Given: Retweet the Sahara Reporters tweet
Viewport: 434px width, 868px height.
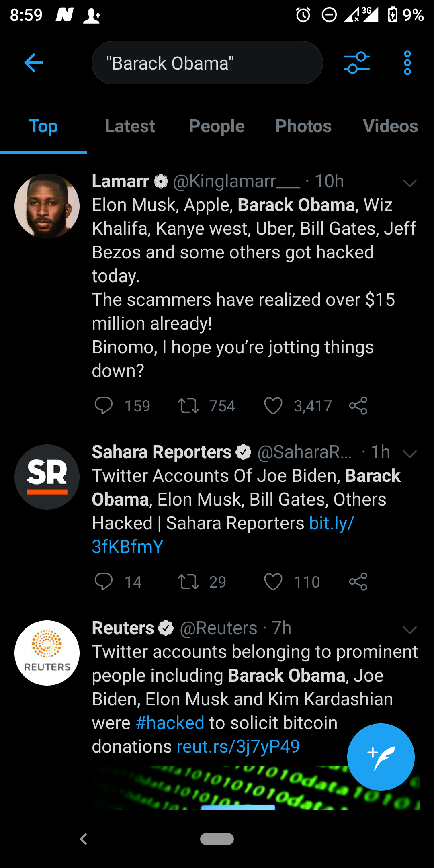Looking at the screenshot, I should [188, 581].
